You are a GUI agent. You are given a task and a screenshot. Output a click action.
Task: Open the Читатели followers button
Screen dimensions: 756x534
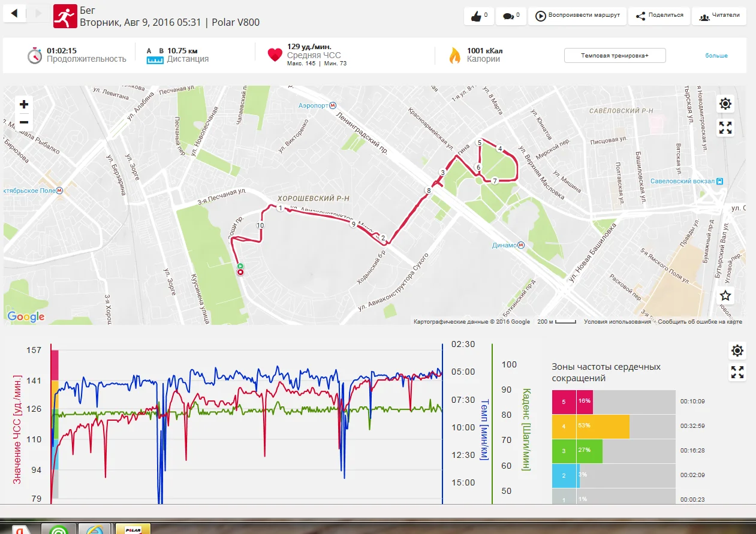(719, 16)
